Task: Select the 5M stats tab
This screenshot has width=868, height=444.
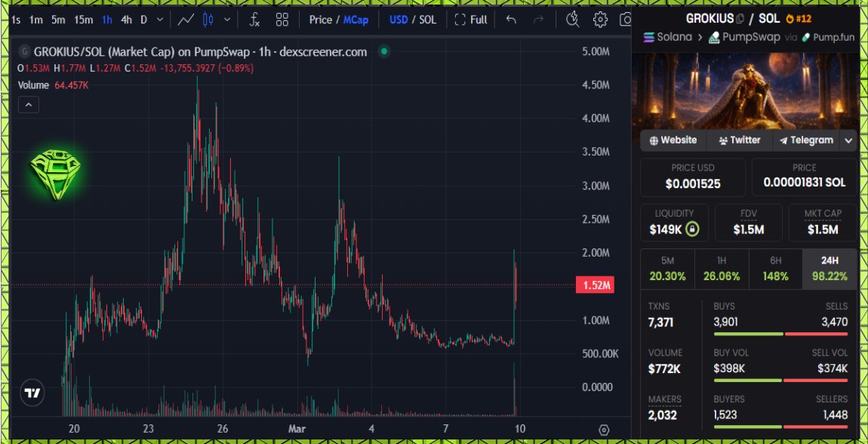Action: click(x=667, y=269)
